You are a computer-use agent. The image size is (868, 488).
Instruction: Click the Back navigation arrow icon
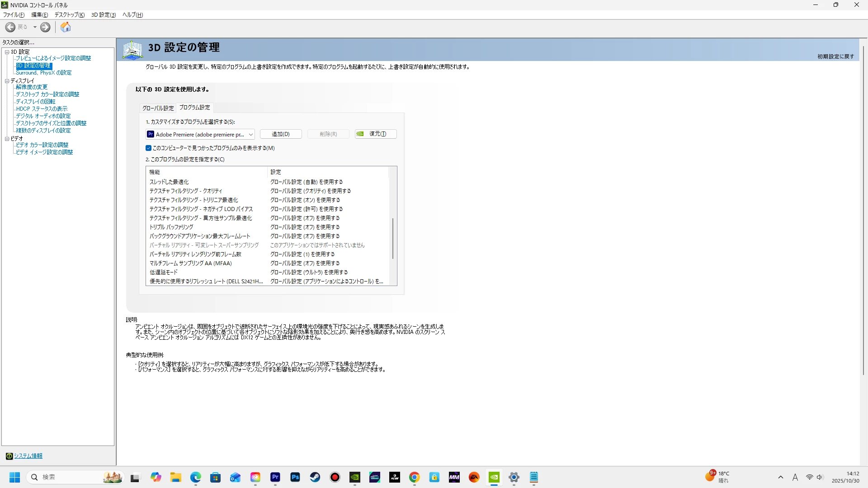coord(10,28)
